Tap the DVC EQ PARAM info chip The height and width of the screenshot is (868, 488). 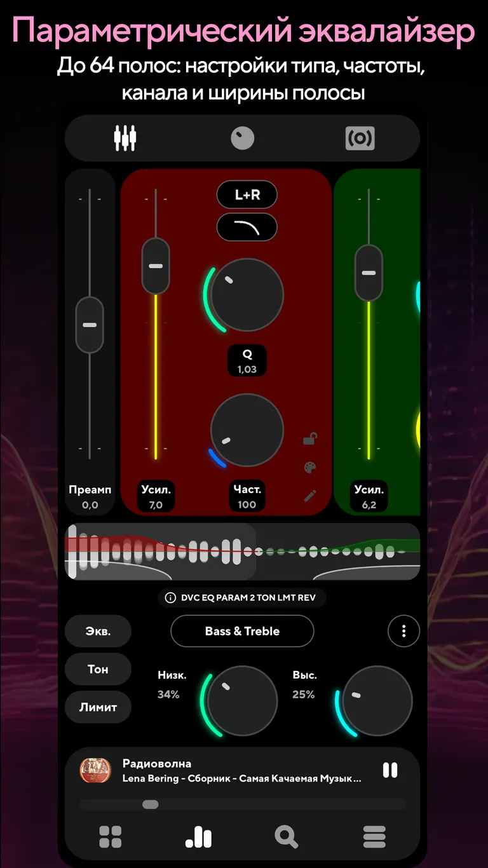coord(242,598)
